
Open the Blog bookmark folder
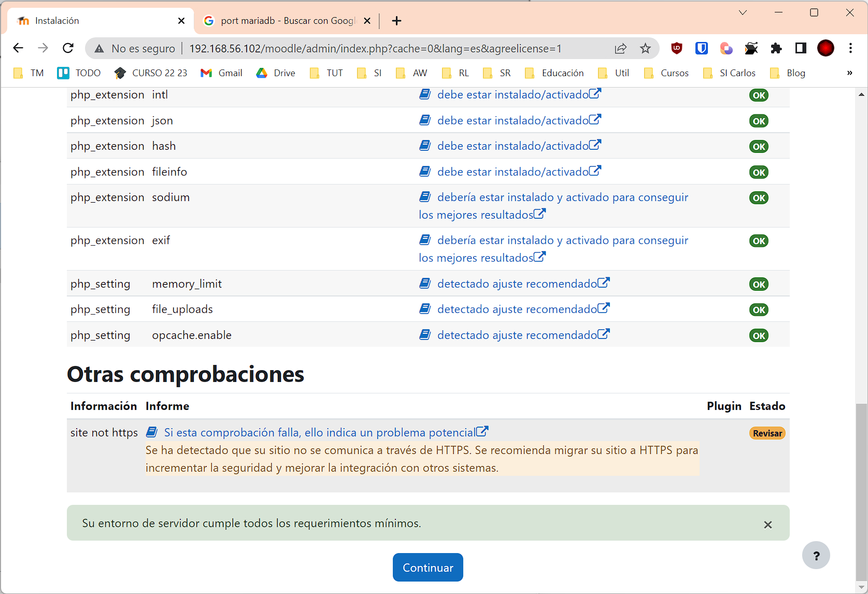788,73
